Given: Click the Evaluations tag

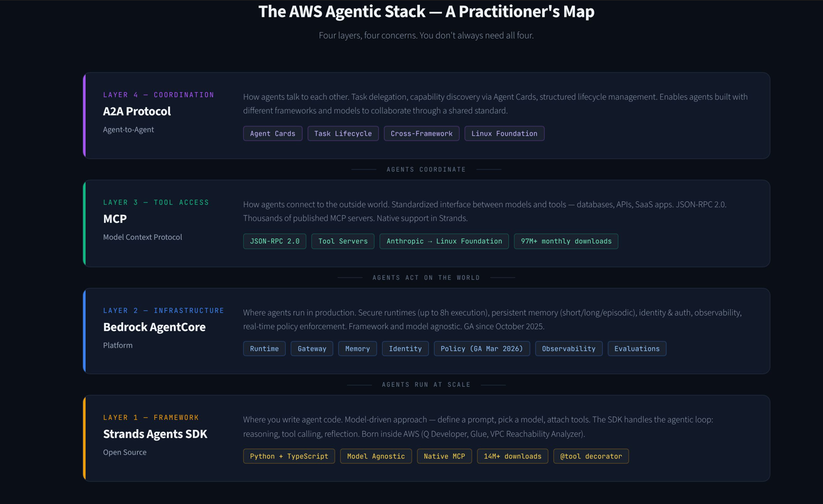Looking at the screenshot, I should coord(637,348).
